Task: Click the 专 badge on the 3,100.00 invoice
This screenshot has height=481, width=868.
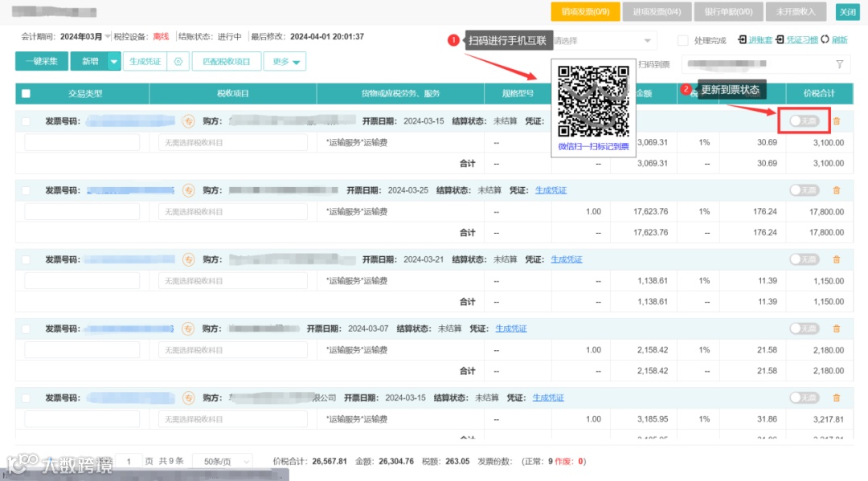Action: [188, 121]
